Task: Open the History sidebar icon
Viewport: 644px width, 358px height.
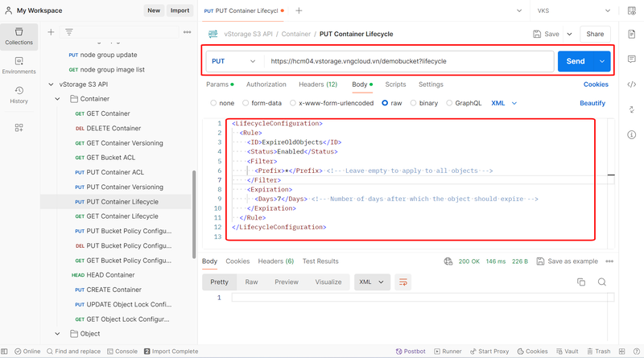Action: [19, 95]
